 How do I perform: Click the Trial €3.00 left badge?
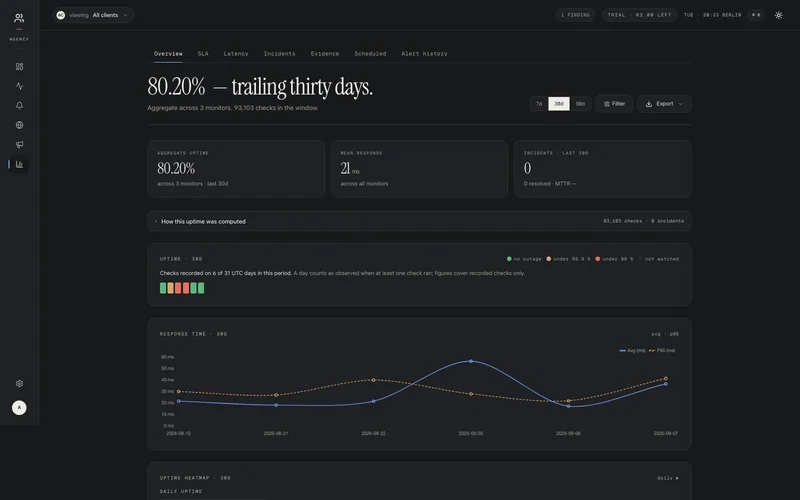tap(639, 15)
